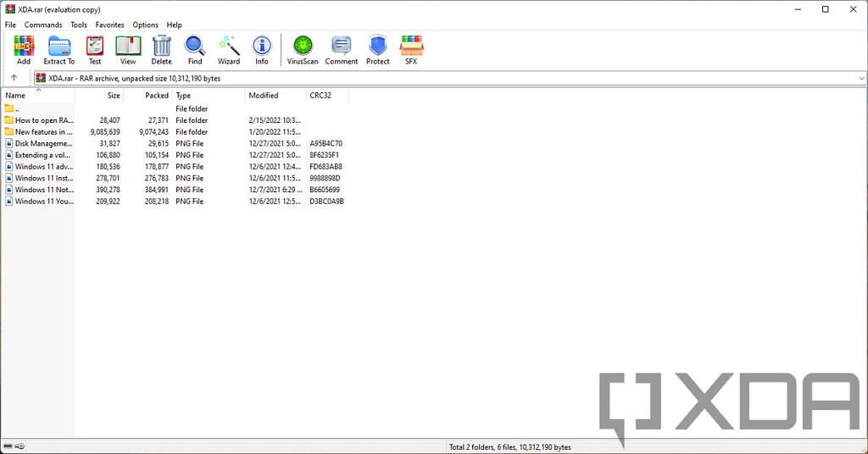Click the disk icon in status bar
This screenshot has height=454, width=868.
click(8, 446)
